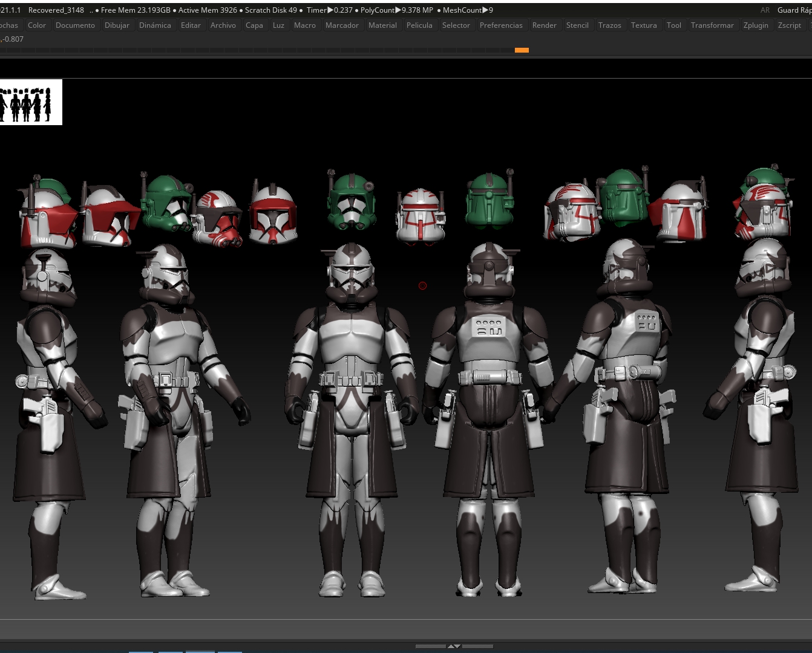Open the Color menu

(37, 25)
